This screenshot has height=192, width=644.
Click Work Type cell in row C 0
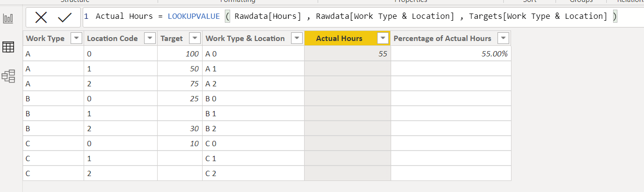click(53, 143)
